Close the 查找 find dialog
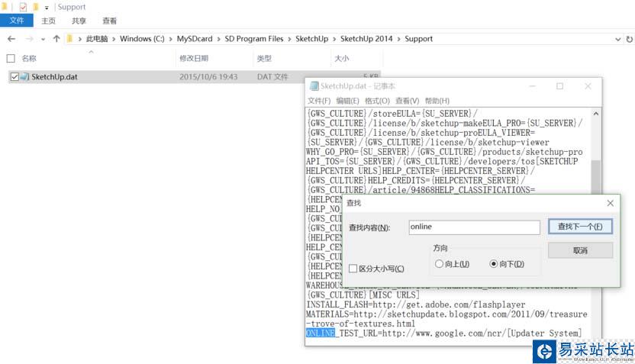The image size is (635, 364). click(x=611, y=203)
